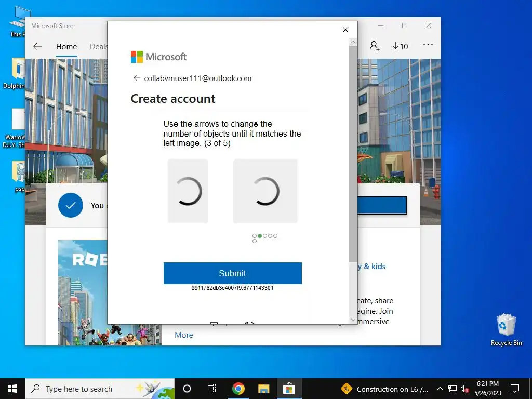Open Construction on E6 news widget
The width and height of the screenshot is (532, 399).
click(385, 389)
